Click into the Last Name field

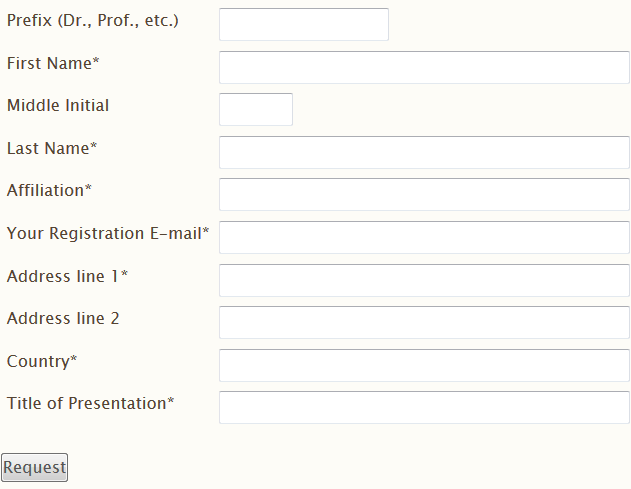(424, 152)
